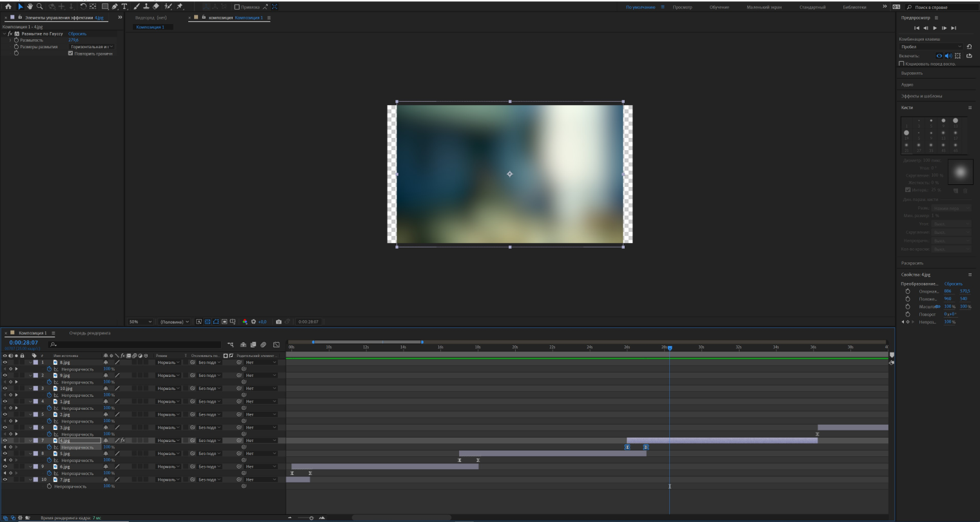Click the stopwatch next to Масштаб property
Image resolution: width=980 pixels, height=522 pixels.
pos(908,307)
